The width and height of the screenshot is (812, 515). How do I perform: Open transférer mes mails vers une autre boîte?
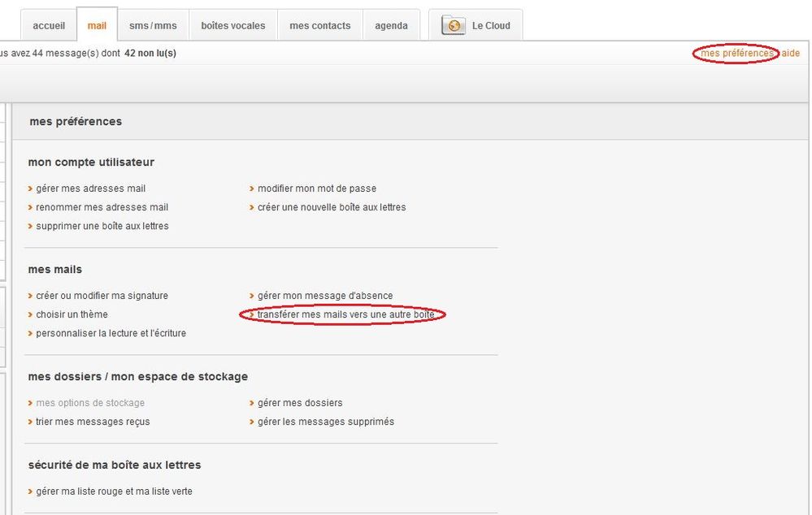(345, 314)
